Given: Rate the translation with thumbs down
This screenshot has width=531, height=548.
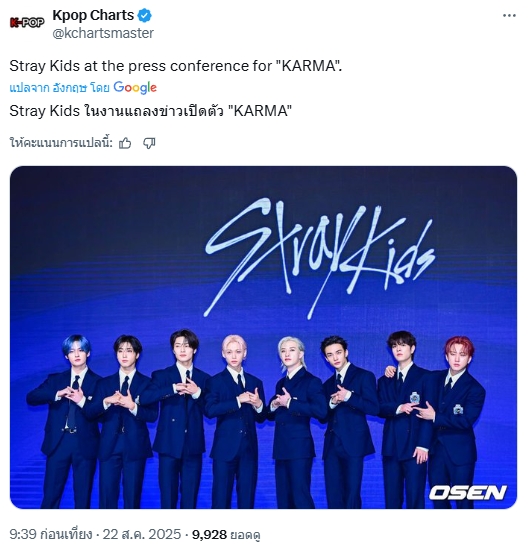Looking at the screenshot, I should coord(149,143).
